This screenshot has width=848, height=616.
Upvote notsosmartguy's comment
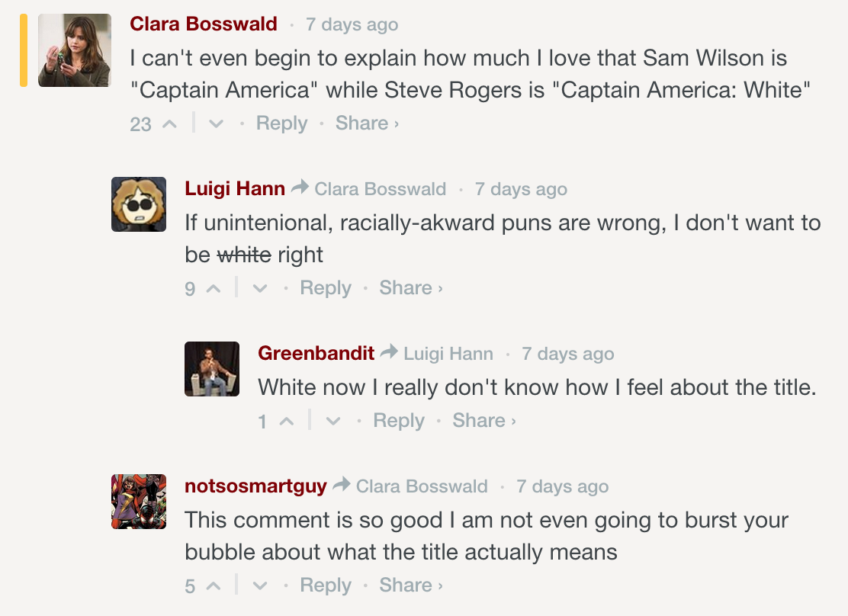click(x=214, y=586)
